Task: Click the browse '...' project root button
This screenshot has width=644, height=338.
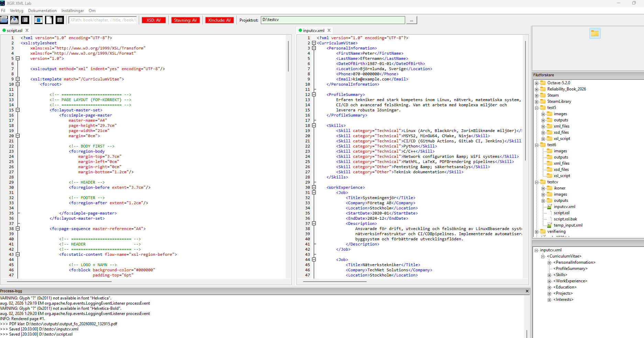Action: point(411,20)
